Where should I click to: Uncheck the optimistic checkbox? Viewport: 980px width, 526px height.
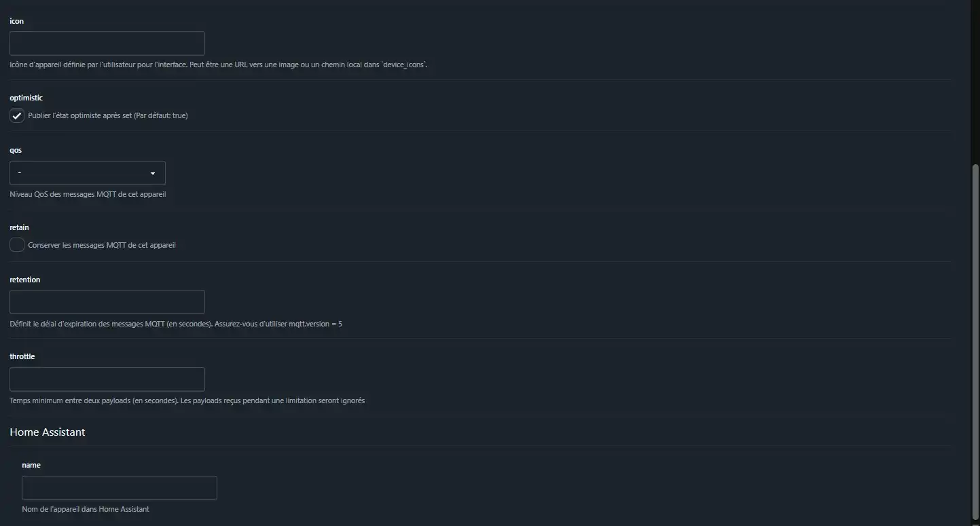tap(17, 115)
